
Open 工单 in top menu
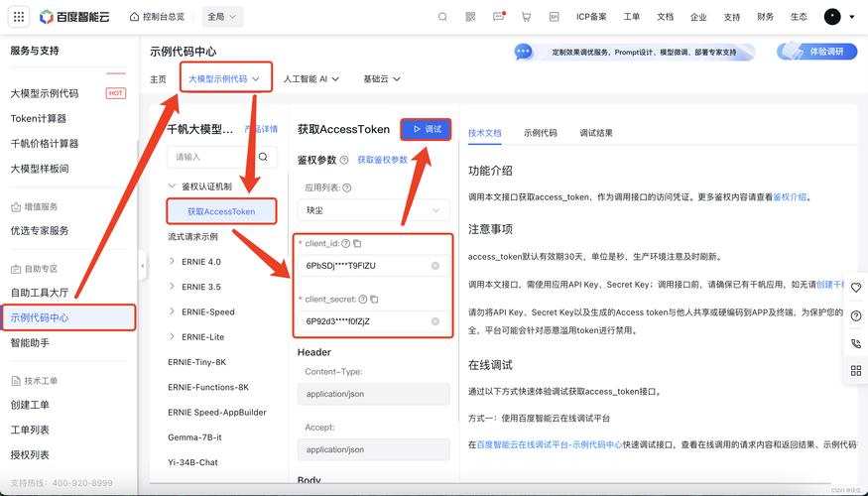632,17
